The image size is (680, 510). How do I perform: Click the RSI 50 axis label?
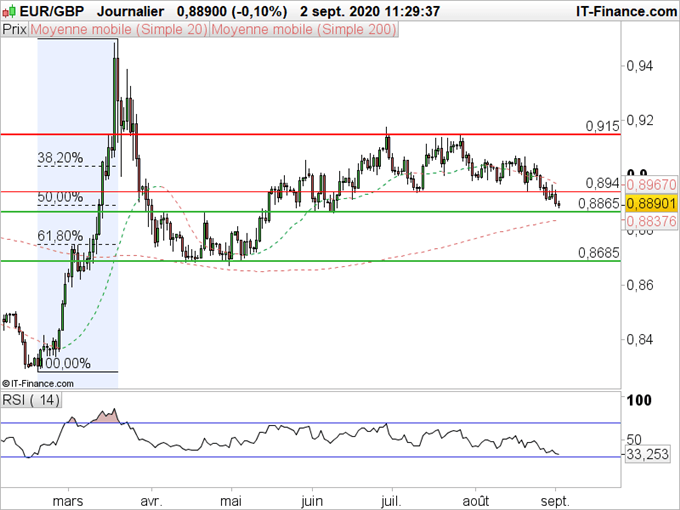click(634, 439)
